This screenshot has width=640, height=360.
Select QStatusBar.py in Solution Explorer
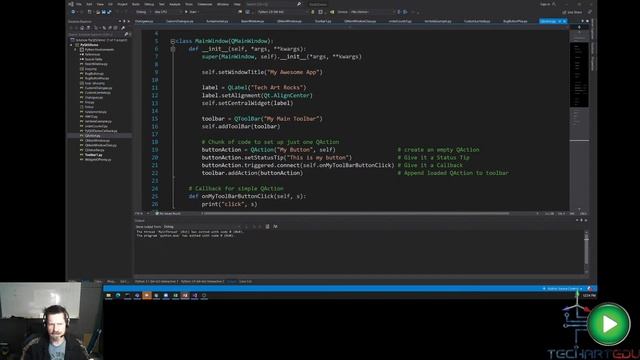pos(94,150)
